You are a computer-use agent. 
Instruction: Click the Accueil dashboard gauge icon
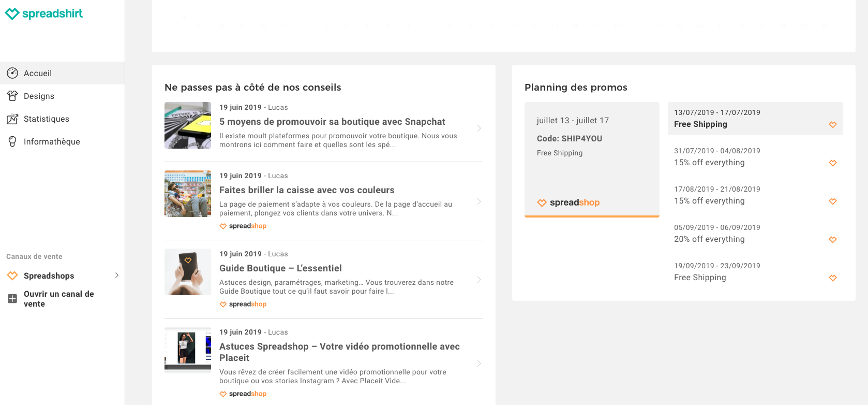pyautogui.click(x=12, y=73)
